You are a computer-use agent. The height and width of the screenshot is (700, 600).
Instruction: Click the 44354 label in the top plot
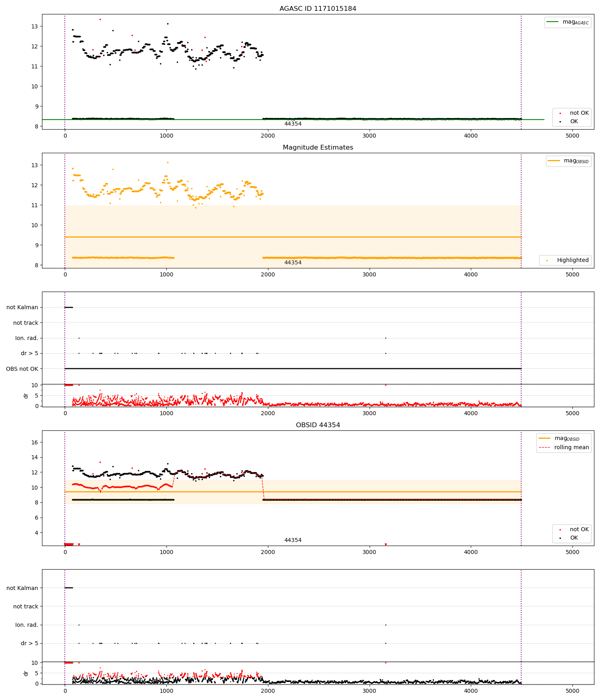[x=293, y=124]
